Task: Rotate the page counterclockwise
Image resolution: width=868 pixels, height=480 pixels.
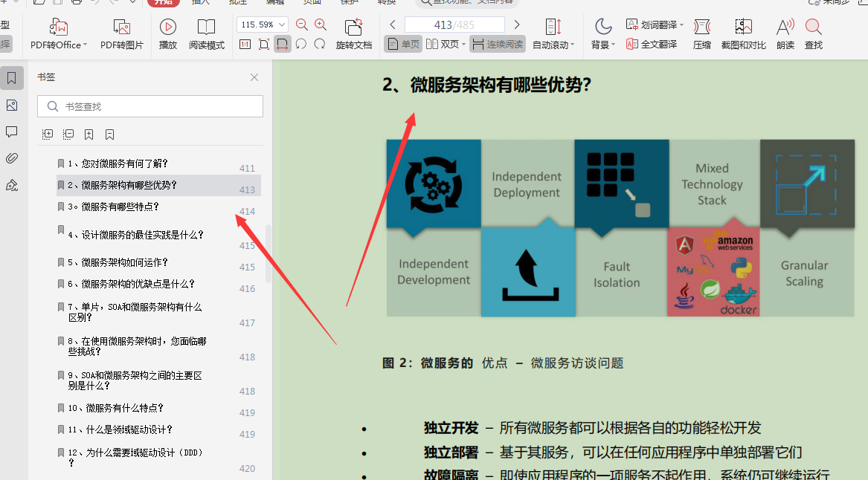Action: [301, 45]
